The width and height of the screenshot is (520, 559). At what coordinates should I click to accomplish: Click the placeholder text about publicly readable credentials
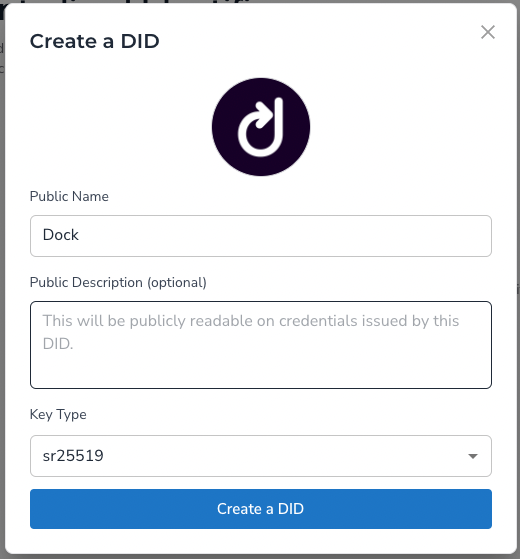point(251,332)
